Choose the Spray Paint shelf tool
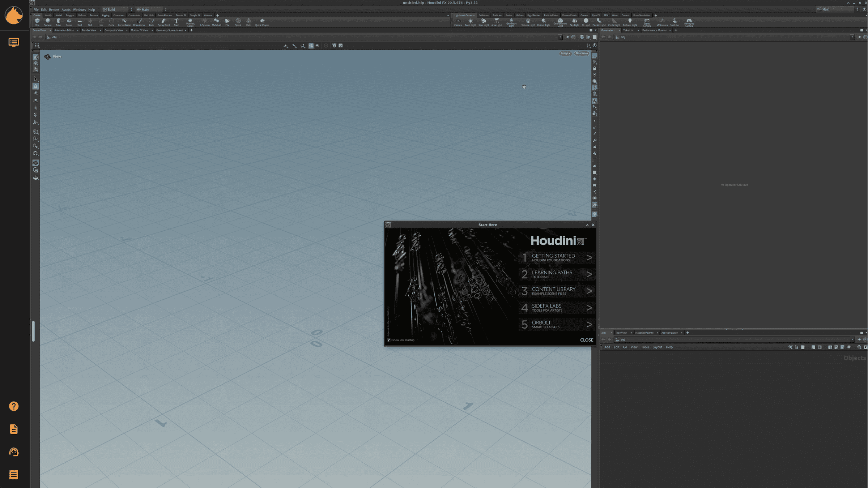868x488 pixels. 163,22
